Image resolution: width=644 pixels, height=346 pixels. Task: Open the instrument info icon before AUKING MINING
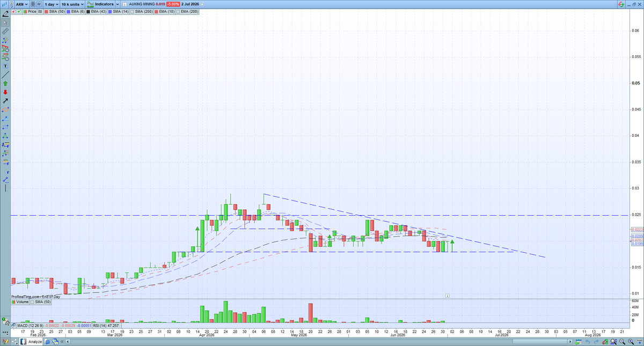[125, 4]
